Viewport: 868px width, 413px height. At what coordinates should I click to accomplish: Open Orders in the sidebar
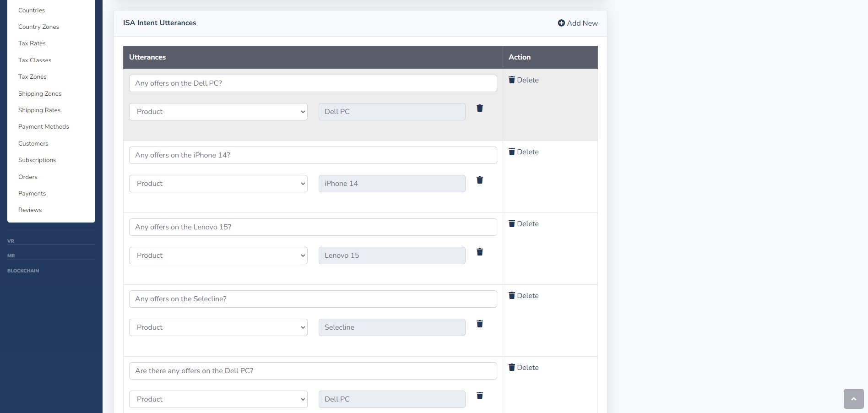click(28, 177)
